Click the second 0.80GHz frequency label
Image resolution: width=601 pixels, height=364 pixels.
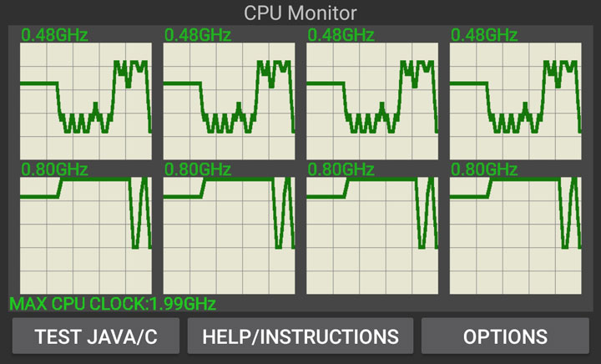tap(198, 169)
